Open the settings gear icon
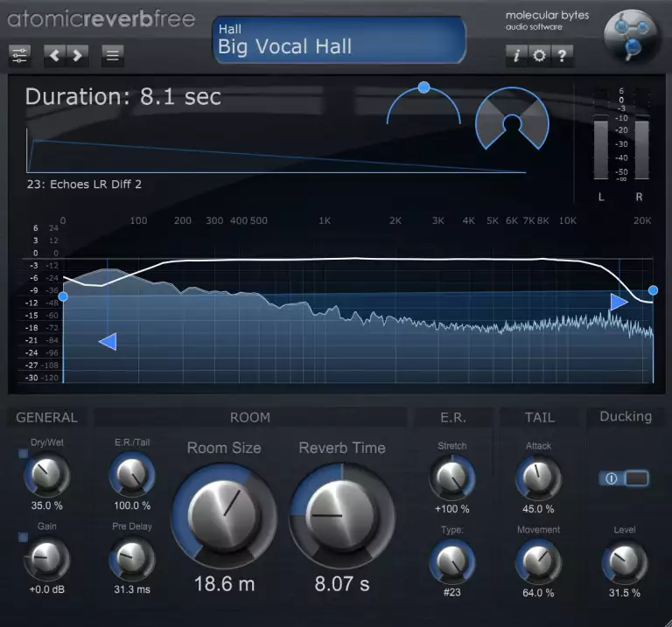Screen dimensions: 672x627 539,56
